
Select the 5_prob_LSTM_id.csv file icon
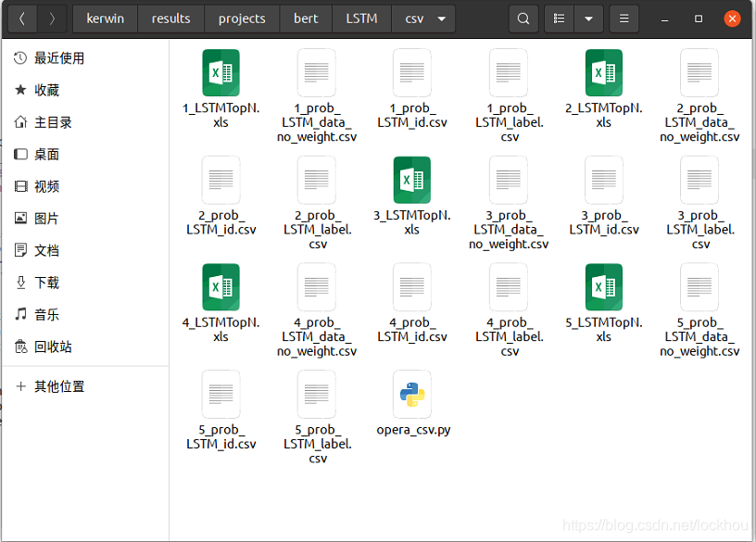[220, 394]
